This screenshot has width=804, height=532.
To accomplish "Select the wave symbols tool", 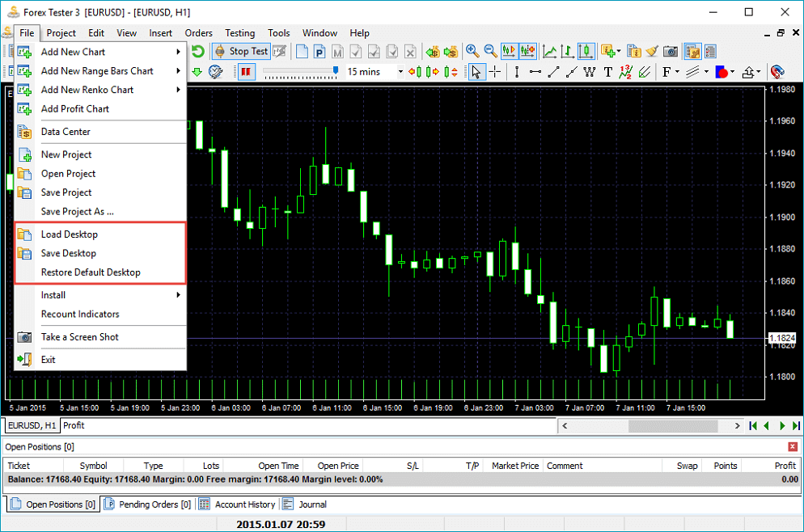I will 626,72.
